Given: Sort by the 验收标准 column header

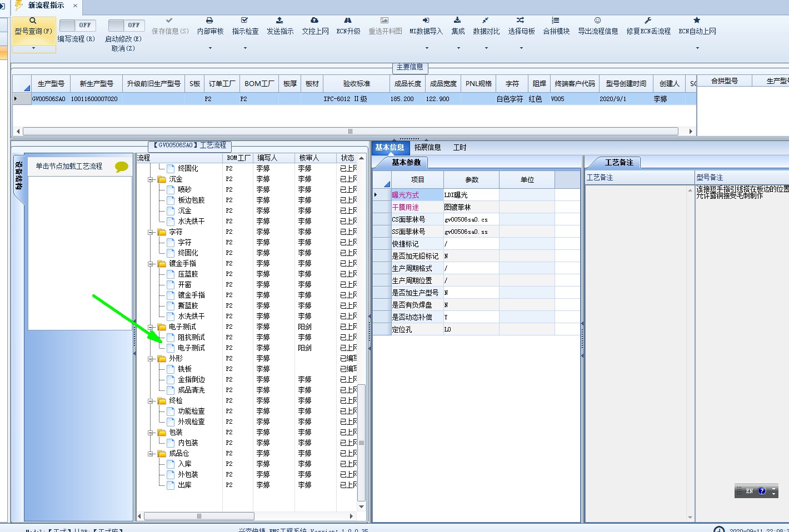Looking at the screenshot, I should (357, 84).
